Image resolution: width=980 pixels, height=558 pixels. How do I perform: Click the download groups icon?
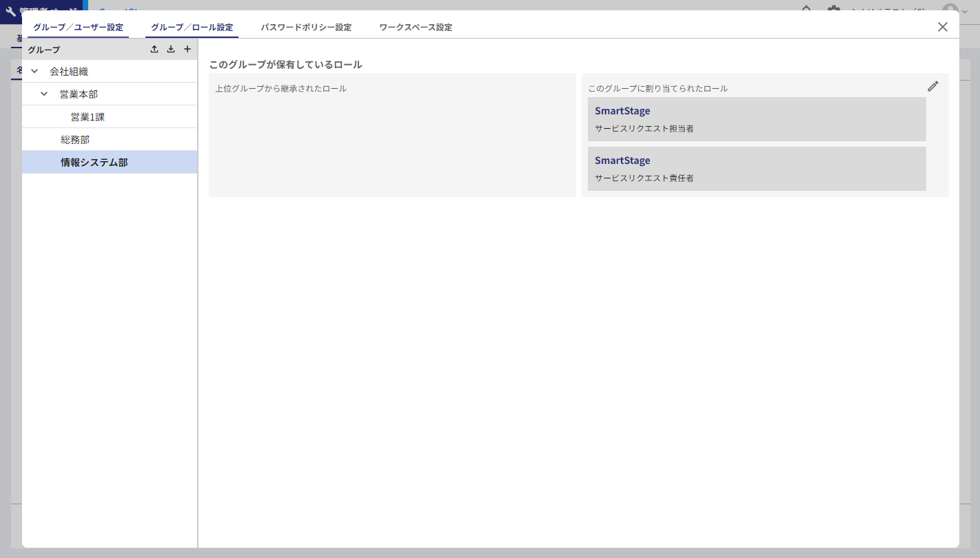171,49
